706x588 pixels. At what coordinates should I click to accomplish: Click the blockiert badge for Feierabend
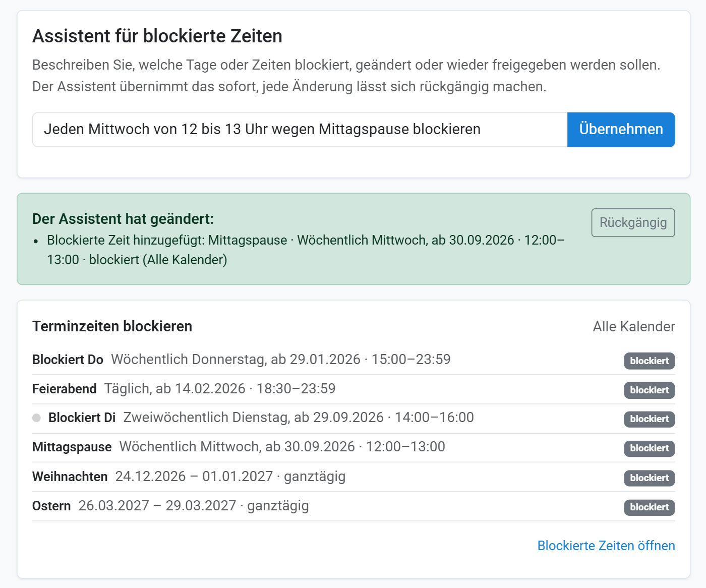(649, 390)
